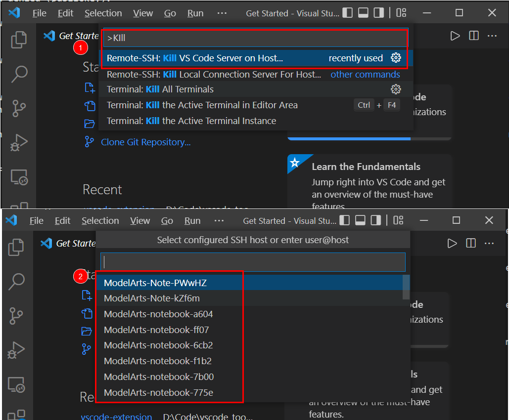Click Customize Layout icon in top title bar
The width and height of the screenshot is (509, 420).
[401, 13]
